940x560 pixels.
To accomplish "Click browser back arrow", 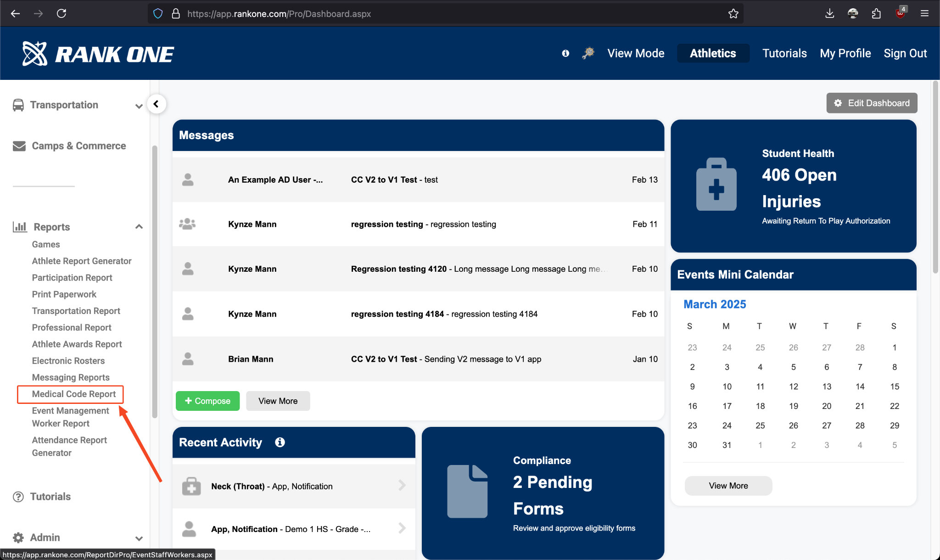I will [x=15, y=13].
